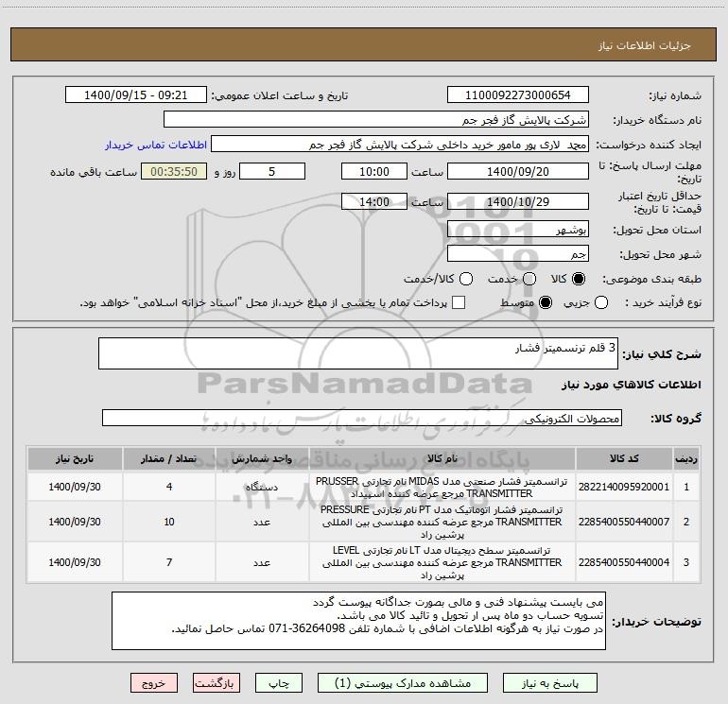This screenshot has width=728, height=704.
Task: Click the response deadline date 1400/09/20
Action: 518,172
